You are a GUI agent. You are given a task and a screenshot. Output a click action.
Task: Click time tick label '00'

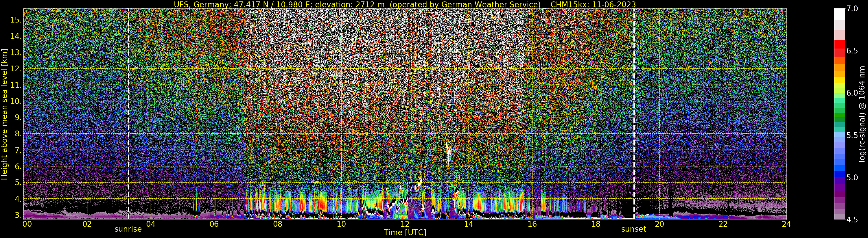point(27,224)
